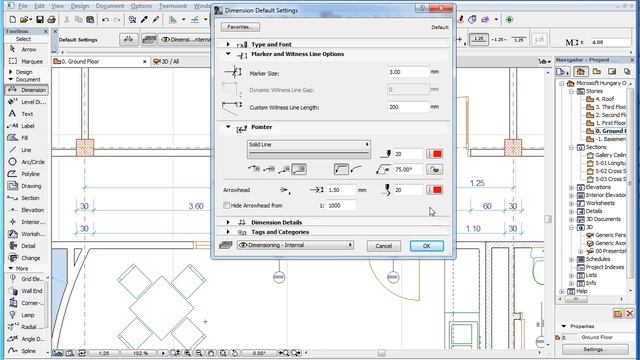This screenshot has width=640, height=360.
Task: Select the Drawing tool
Action: (25, 186)
